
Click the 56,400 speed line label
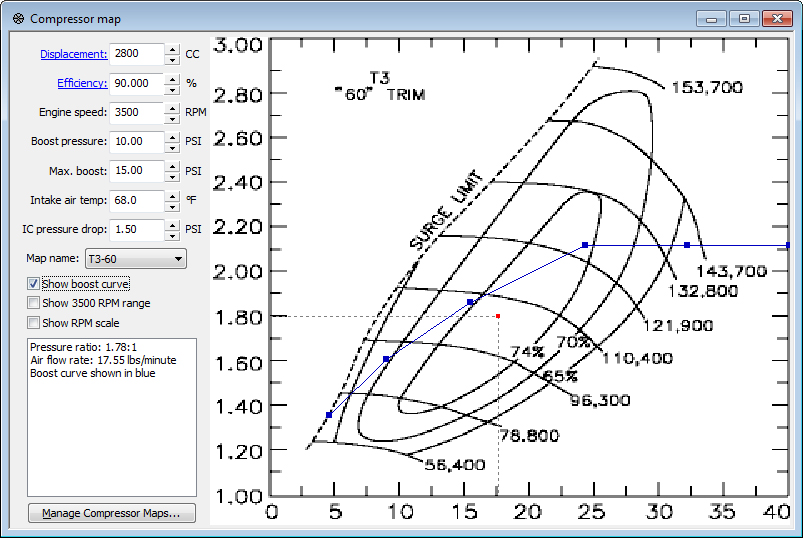point(455,465)
